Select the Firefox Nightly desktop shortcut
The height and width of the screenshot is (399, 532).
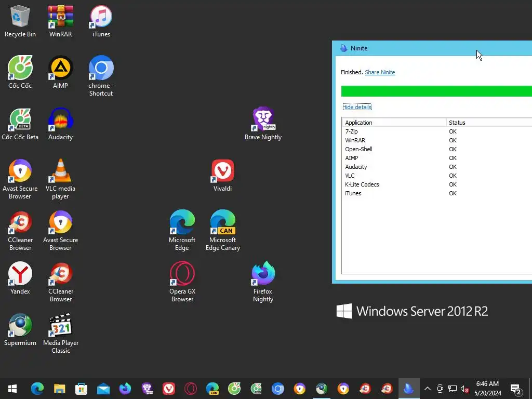click(263, 282)
